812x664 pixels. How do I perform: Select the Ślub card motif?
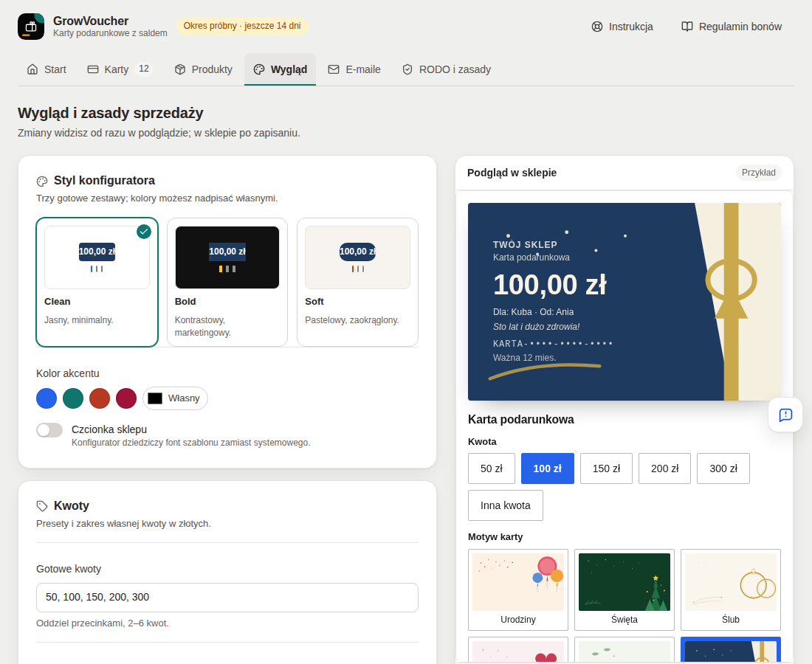tap(731, 589)
